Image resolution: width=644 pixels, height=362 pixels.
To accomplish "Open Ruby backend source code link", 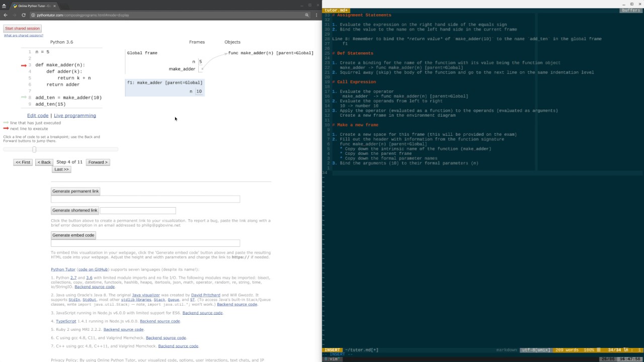I will (123, 330).
